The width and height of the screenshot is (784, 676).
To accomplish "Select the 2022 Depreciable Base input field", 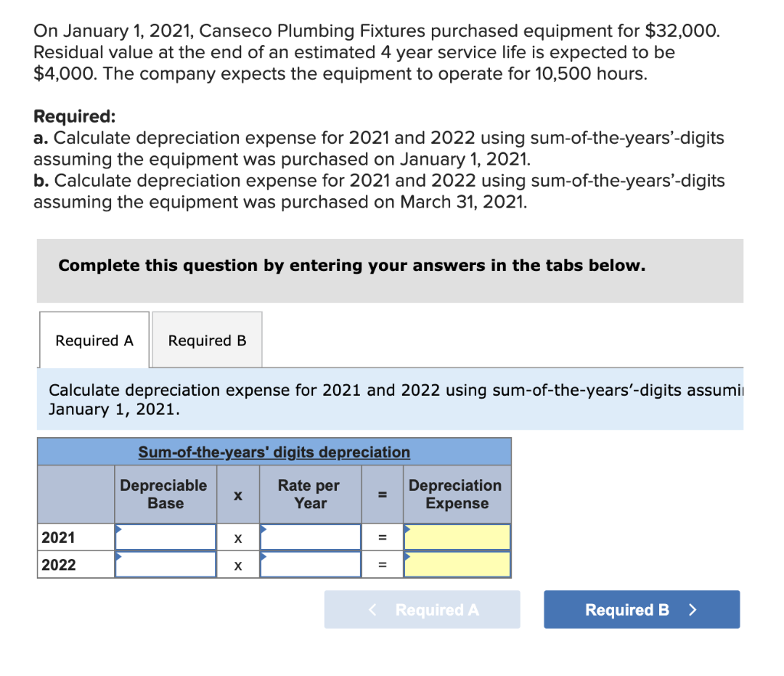I will [x=166, y=565].
